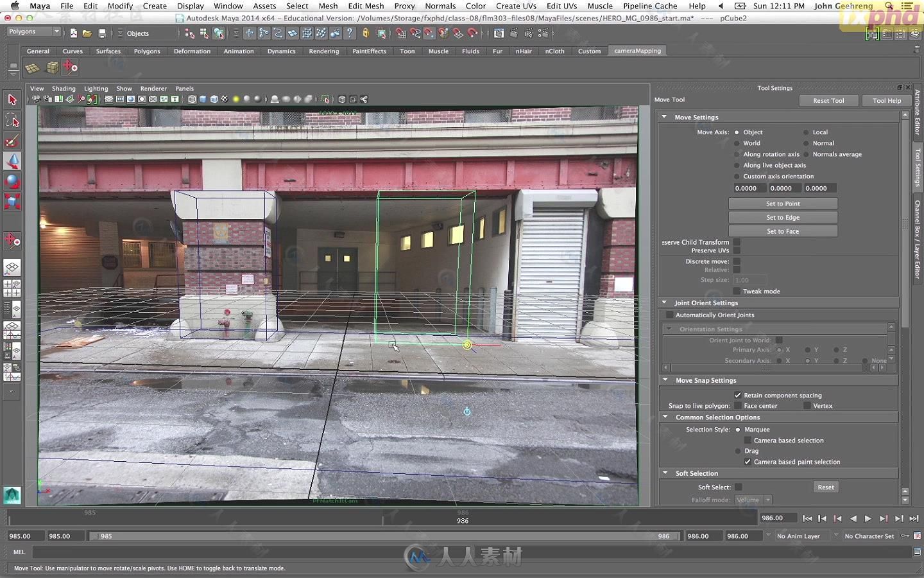Click the help question mark icon
The height and width of the screenshot is (578, 924).
point(350,33)
